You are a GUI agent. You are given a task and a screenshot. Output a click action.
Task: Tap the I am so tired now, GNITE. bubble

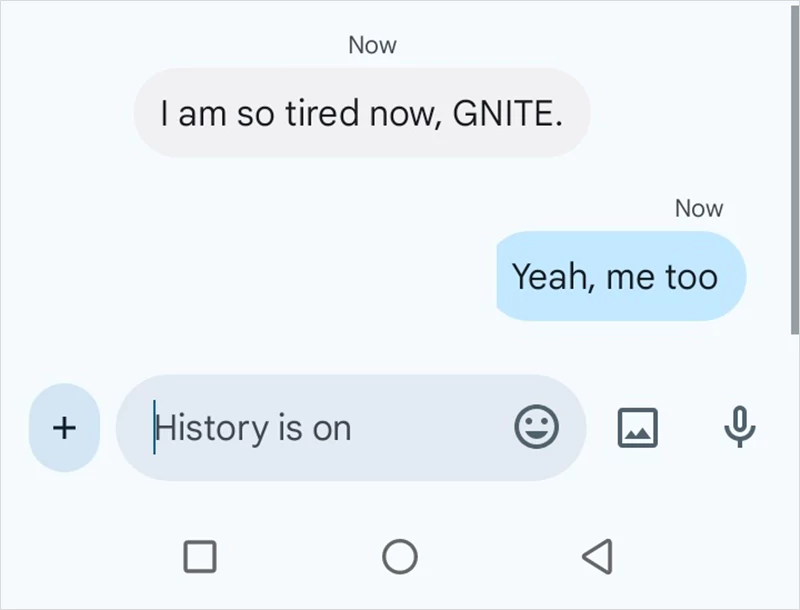[x=362, y=112]
